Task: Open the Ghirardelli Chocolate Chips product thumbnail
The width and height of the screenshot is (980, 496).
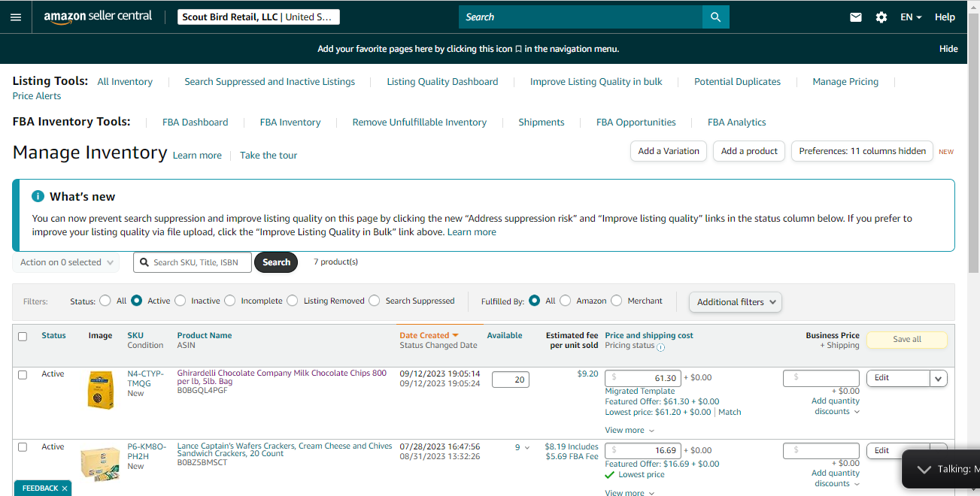Action: pyautogui.click(x=100, y=389)
